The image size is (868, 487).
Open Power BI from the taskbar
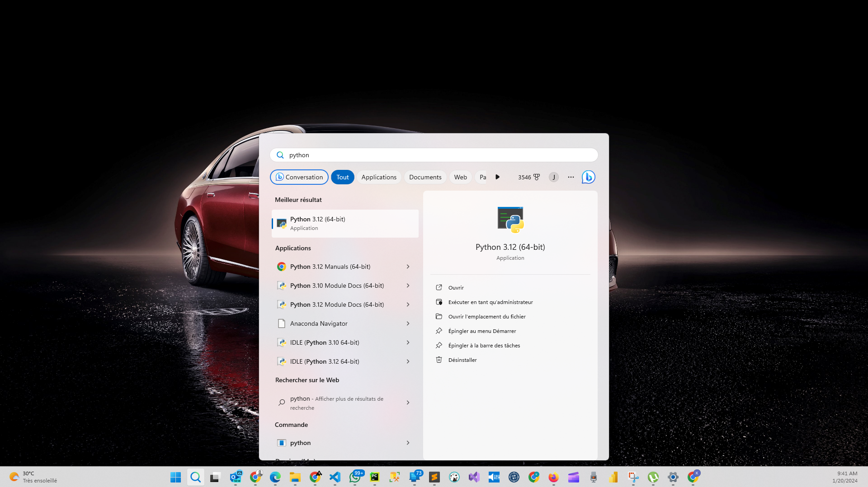[x=613, y=477]
